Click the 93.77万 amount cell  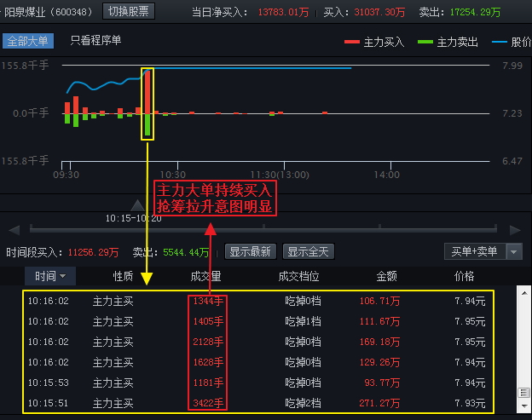(x=382, y=383)
